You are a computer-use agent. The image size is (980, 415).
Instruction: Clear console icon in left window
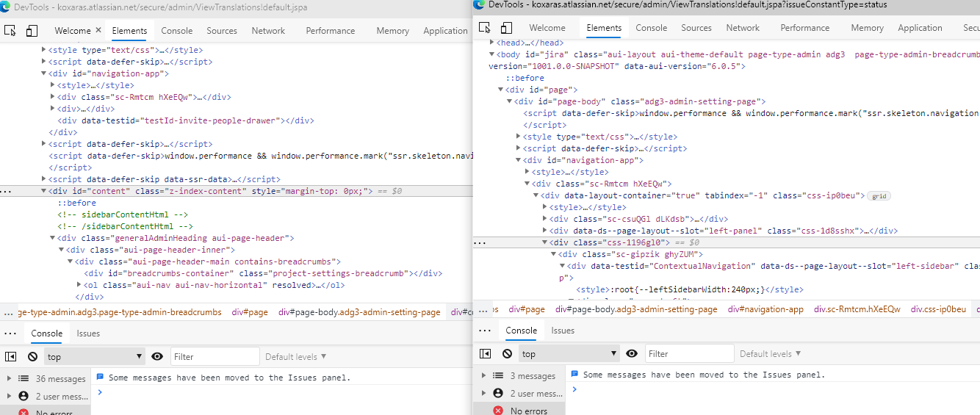point(32,356)
